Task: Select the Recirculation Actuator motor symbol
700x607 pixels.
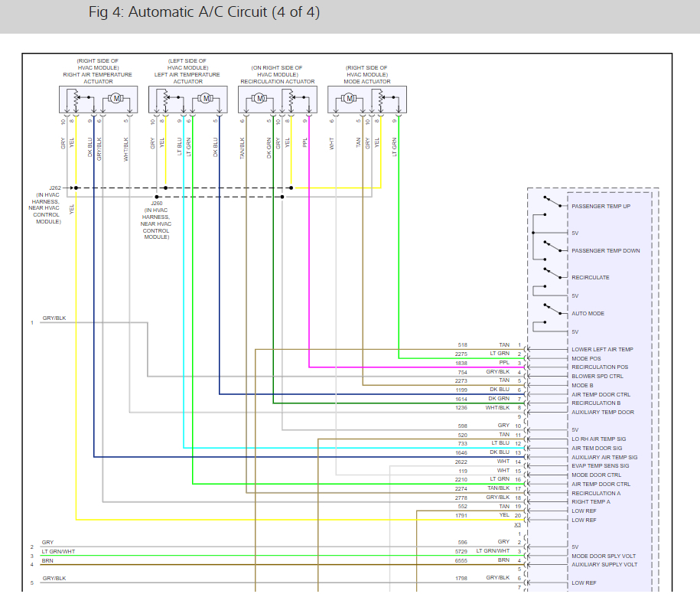Action: click(259, 98)
